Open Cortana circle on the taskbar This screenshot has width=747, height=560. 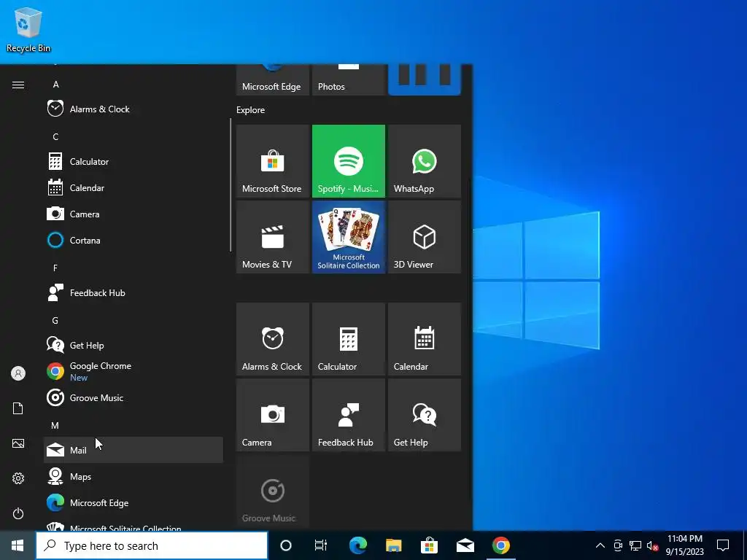coord(286,545)
